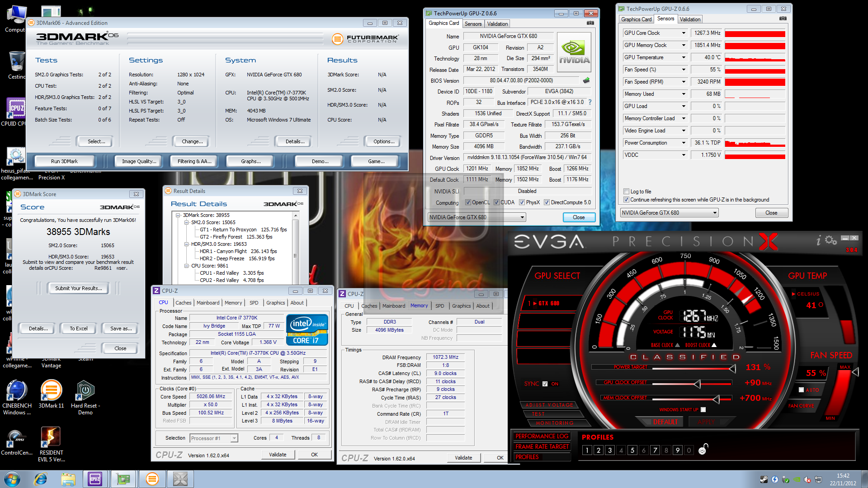This screenshot has height=488, width=868.
Task: Select profile slot 9 in Precision X
Action: pos(677,450)
